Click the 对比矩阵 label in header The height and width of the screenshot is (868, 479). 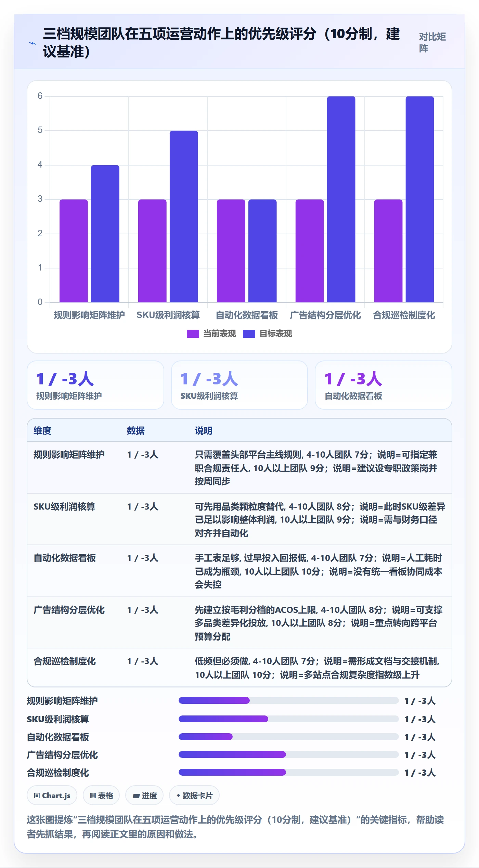point(432,42)
